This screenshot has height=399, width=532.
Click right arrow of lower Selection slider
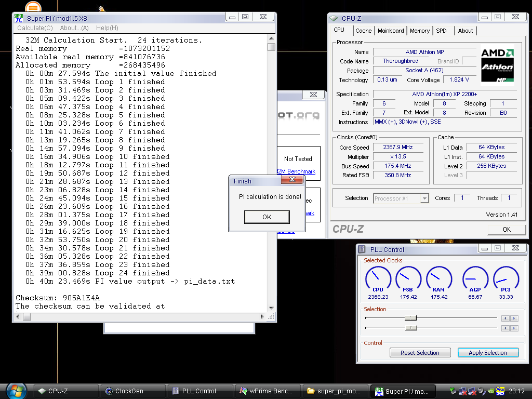[x=514, y=328]
